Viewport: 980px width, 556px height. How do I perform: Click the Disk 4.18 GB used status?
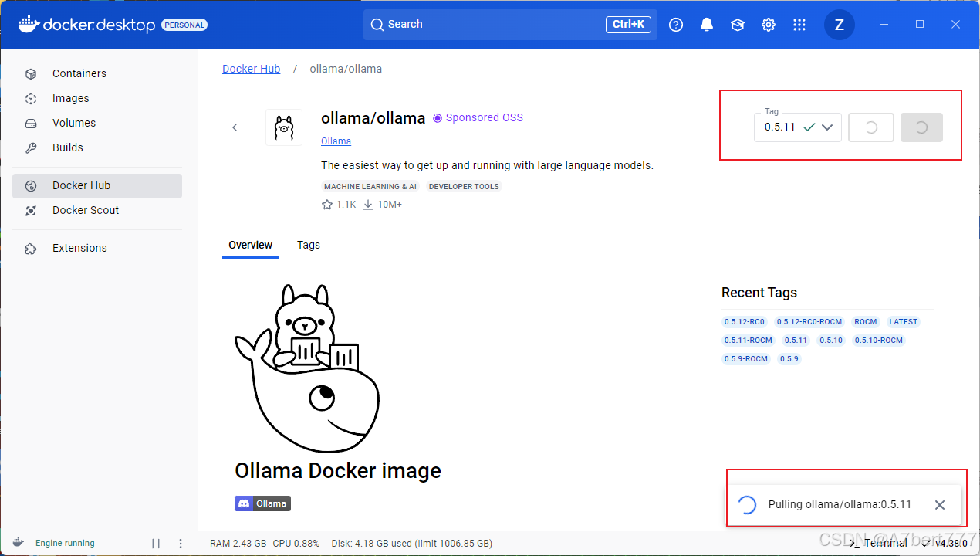click(x=412, y=544)
